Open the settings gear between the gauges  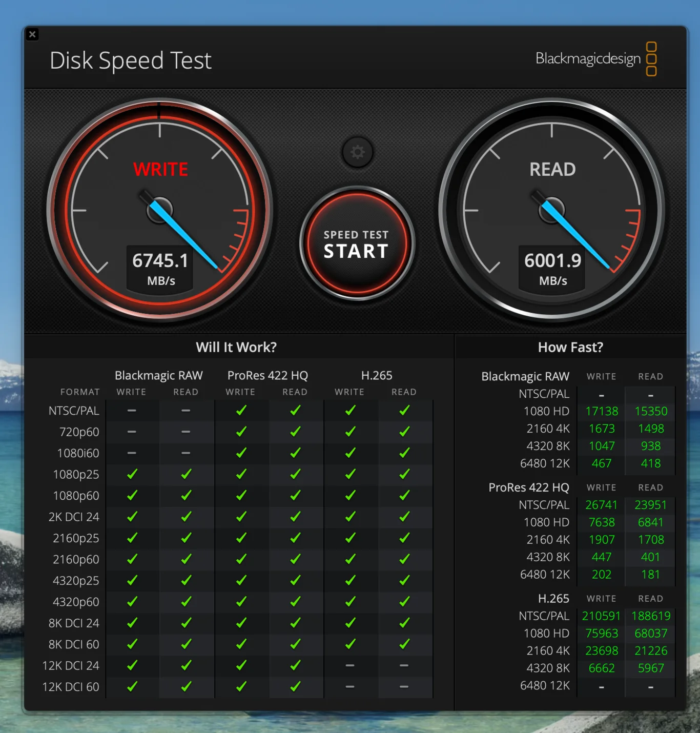[357, 152]
